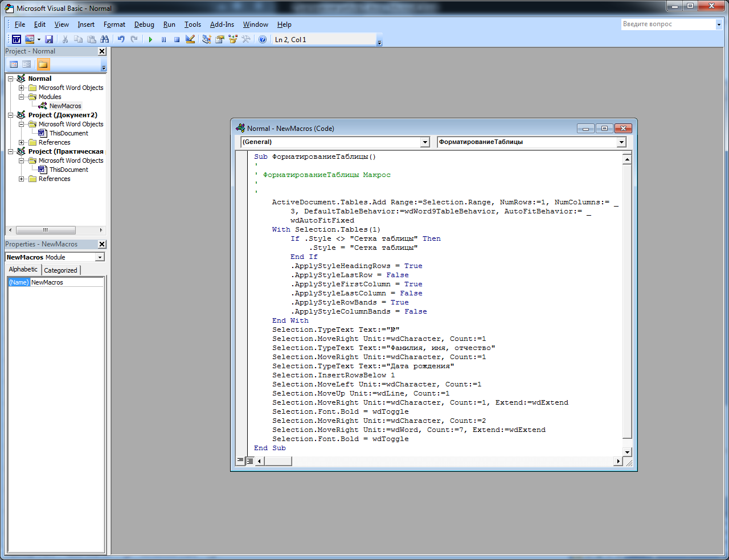Open the Insert object dropdown arrow
The height and width of the screenshot is (560, 729).
point(39,39)
